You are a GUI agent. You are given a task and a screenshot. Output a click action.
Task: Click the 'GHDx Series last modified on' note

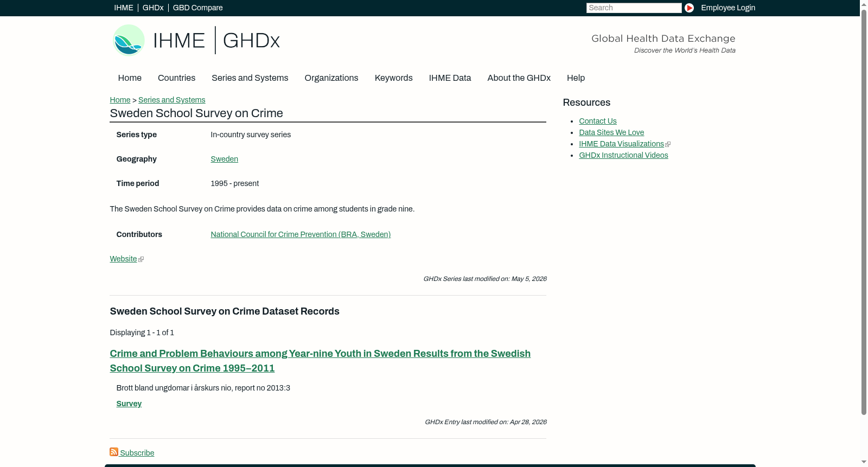(484, 279)
